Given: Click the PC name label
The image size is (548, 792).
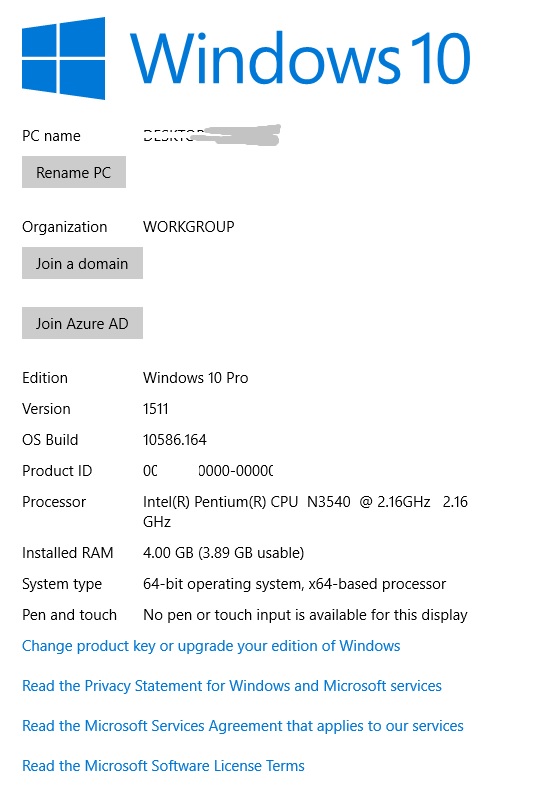Looking at the screenshot, I should [x=51, y=136].
